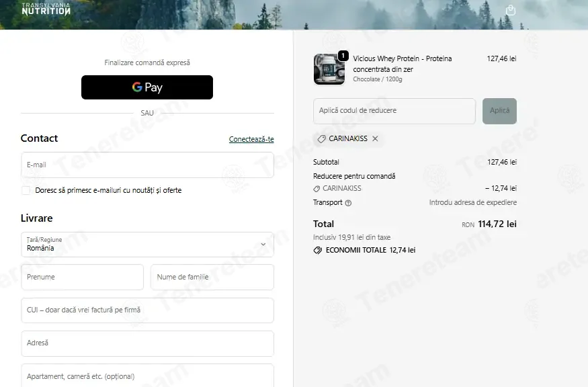This screenshot has width=588, height=387.
Task: Open the Vicious Whey Protein thumbnail
Action: pos(329,69)
